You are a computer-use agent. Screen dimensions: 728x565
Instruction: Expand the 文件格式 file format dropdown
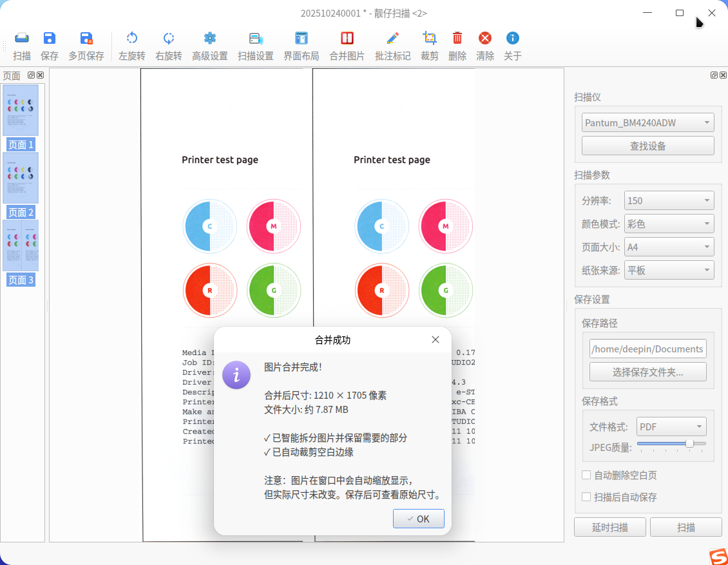pos(671,426)
